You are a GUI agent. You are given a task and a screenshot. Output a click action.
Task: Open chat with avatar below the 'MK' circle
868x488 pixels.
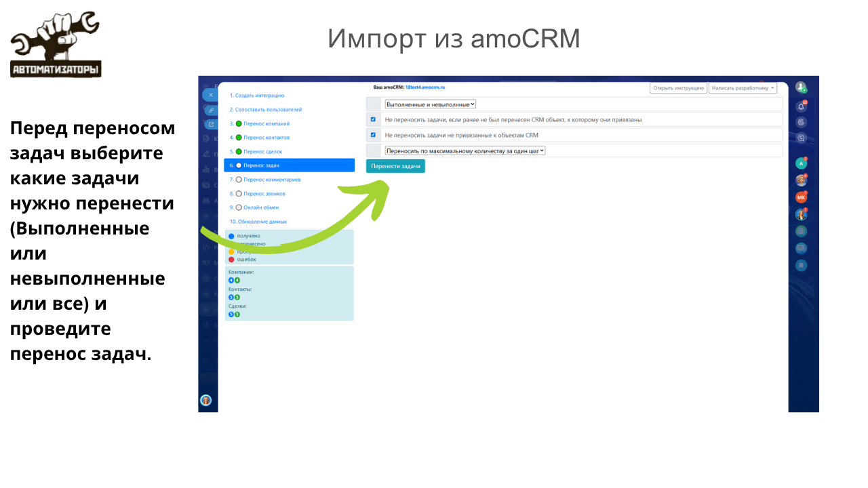[802, 214]
